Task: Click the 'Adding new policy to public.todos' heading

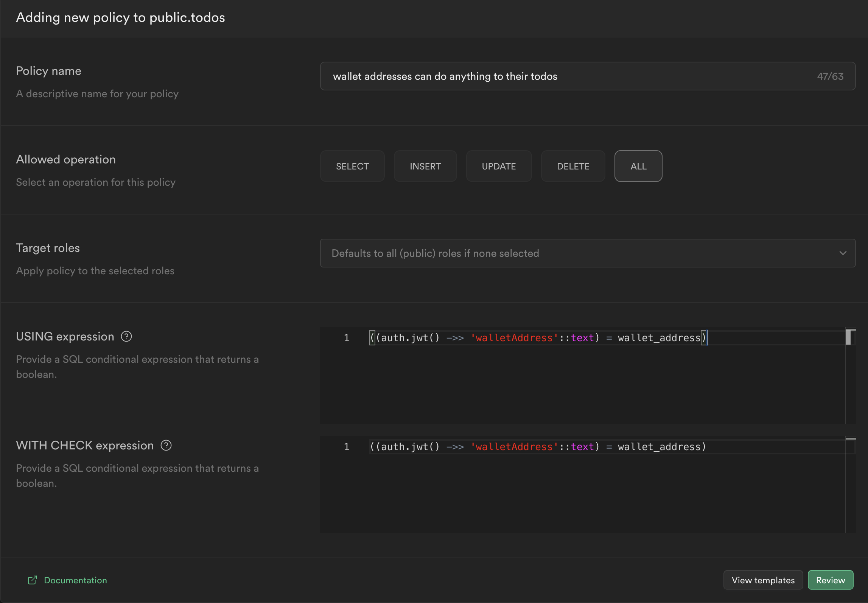Action: [x=120, y=17]
